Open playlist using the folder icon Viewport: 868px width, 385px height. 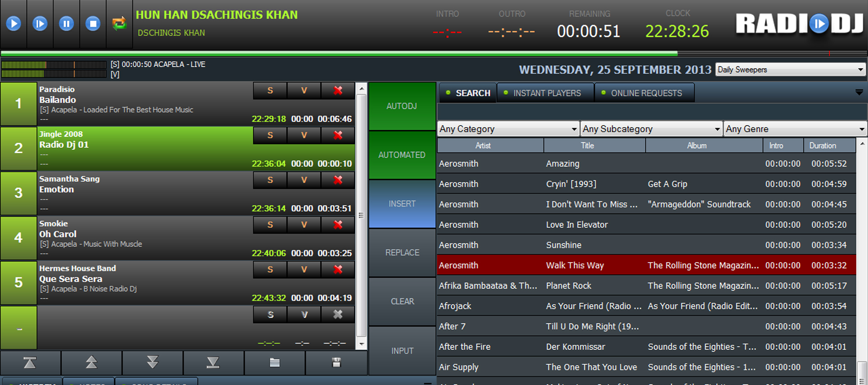click(274, 362)
